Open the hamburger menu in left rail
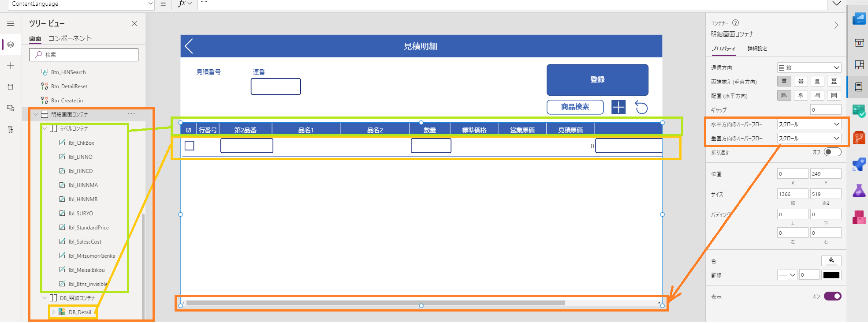 coord(11,24)
